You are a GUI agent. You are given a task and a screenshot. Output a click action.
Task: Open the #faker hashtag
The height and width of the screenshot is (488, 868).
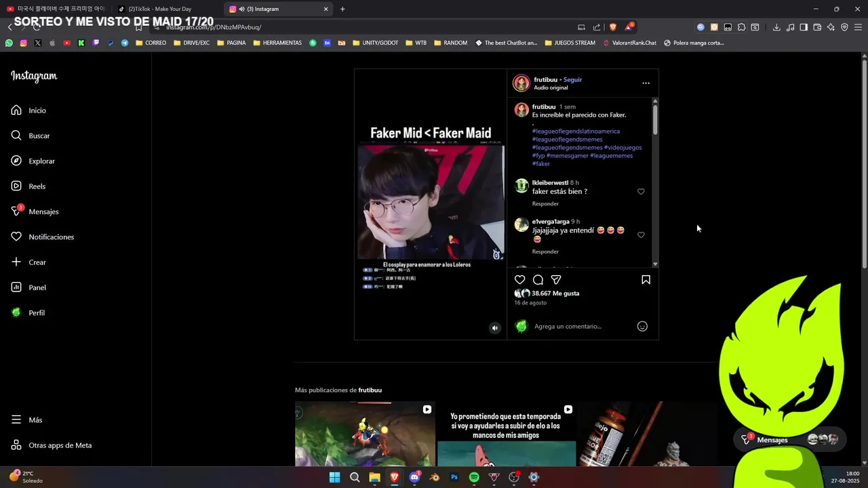click(x=541, y=163)
